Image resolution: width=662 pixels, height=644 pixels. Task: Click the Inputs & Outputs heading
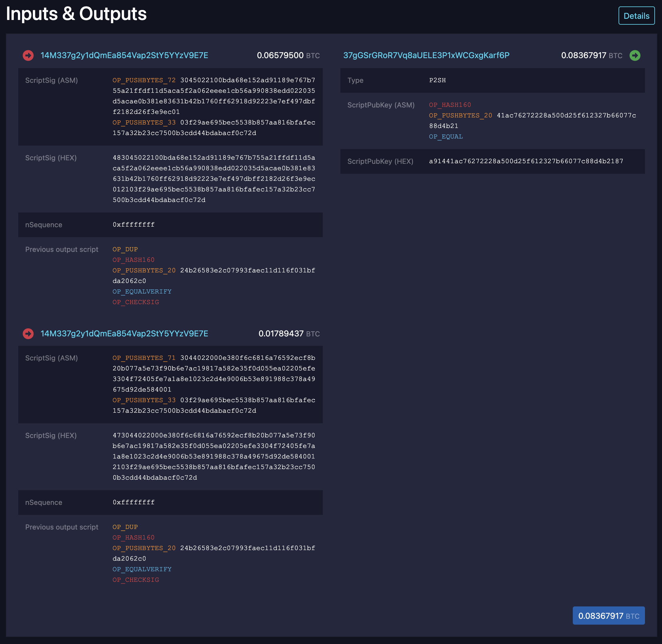tap(76, 14)
